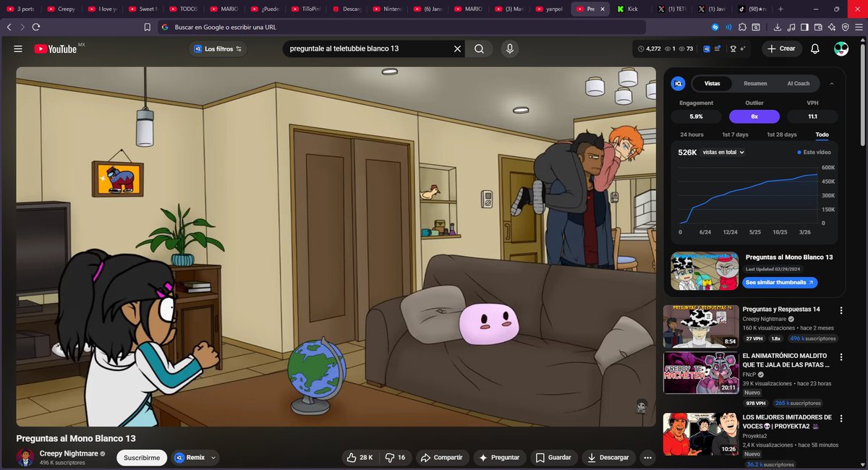Collapse the vidIQ panel chevron
The height and width of the screenshot is (470, 868).
pos(832,84)
